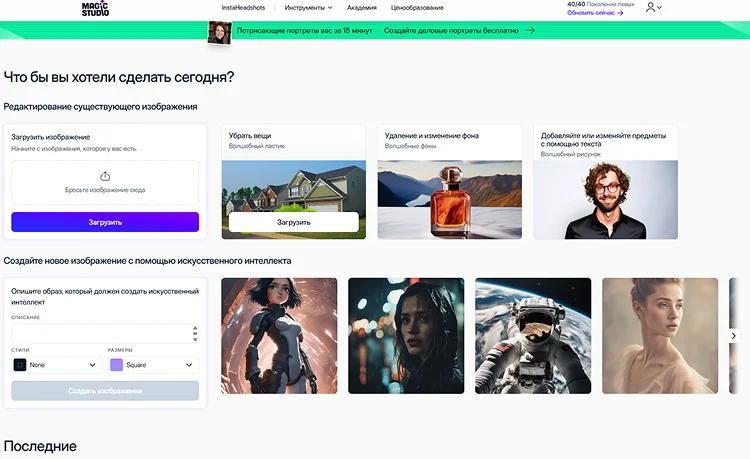Click the upload icon in drop zone
750x459 pixels.
[105, 176]
